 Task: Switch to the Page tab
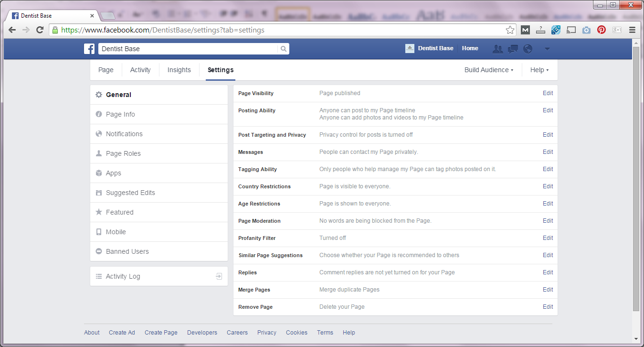coord(106,70)
